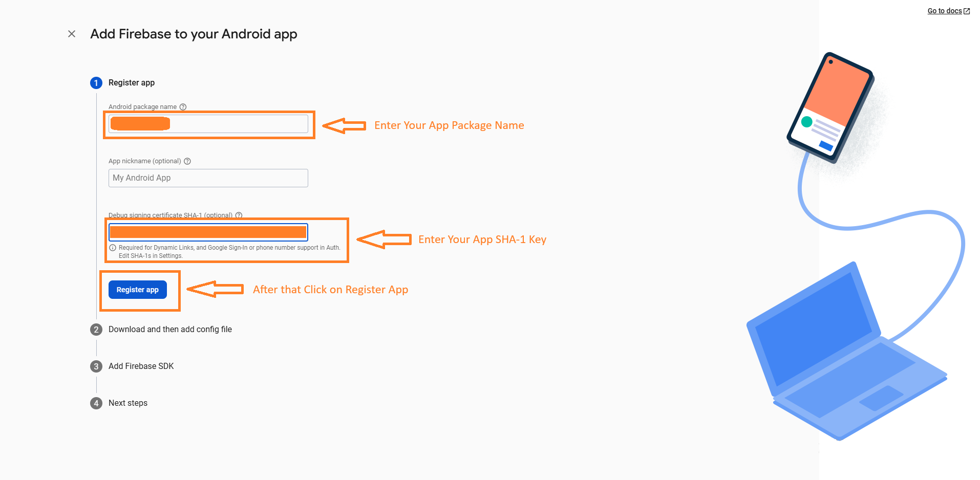
Task: Click the info icon beside Dynamic Links note
Action: click(x=113, y=248)
